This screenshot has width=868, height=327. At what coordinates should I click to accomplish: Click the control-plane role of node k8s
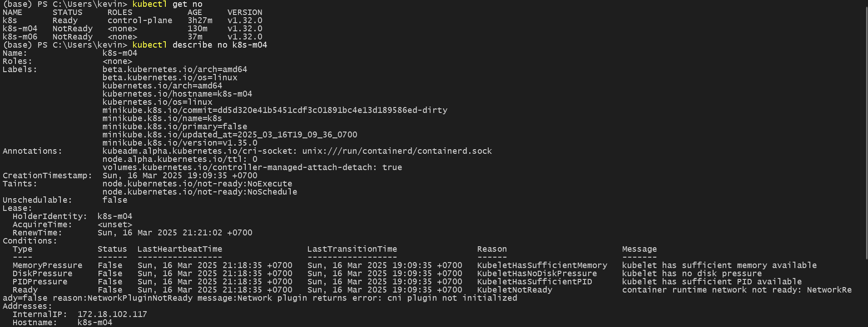point(140,20)
